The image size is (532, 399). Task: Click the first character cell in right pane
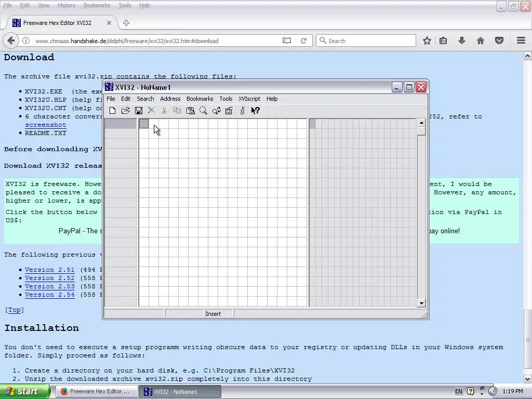tap(312, 124)
